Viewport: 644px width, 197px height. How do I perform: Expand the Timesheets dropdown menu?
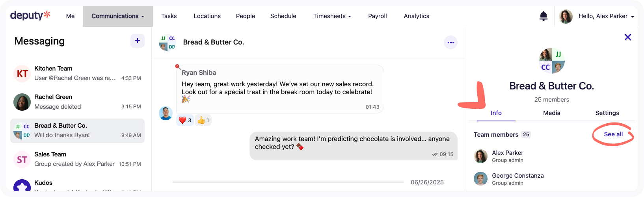point(332,16)
